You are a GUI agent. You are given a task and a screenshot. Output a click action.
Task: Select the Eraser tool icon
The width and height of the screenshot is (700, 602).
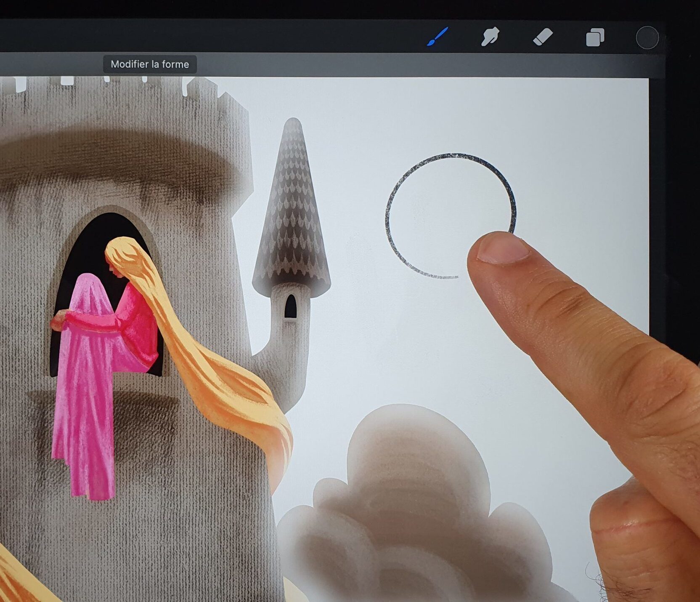point(543,37)
